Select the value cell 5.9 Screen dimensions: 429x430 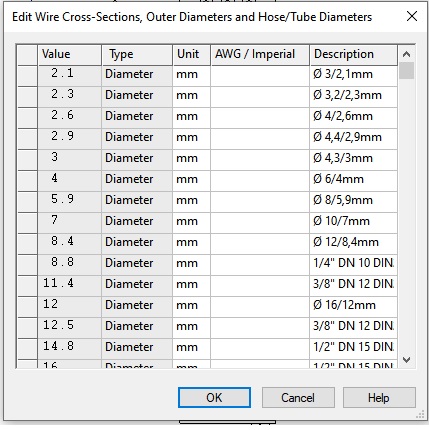coord(70,202)
